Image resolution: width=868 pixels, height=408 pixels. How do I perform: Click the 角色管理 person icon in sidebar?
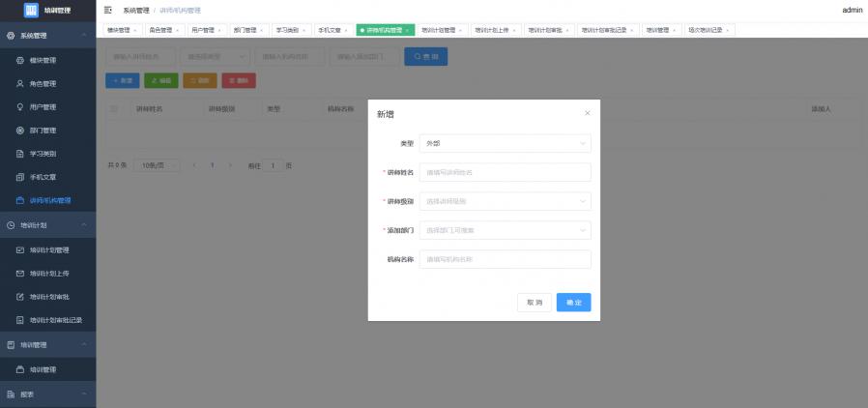click(x=20, y=83)
